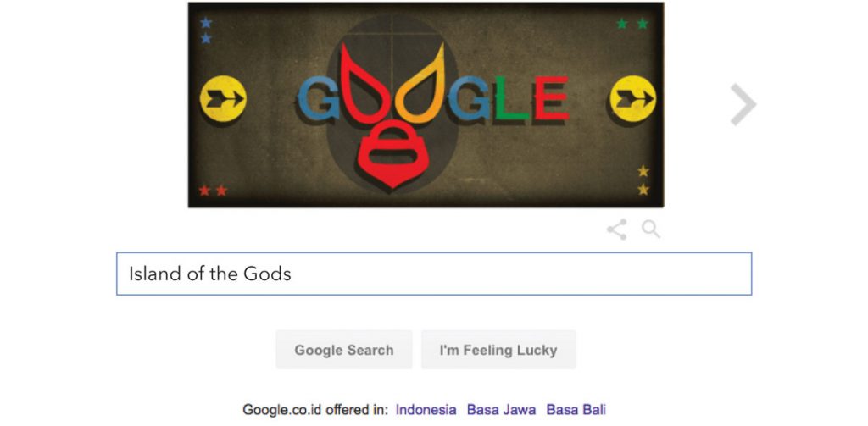Click the yellow stars in doodle corner
The height and width of the screenshot is (426, 868).
coord(643,180)
